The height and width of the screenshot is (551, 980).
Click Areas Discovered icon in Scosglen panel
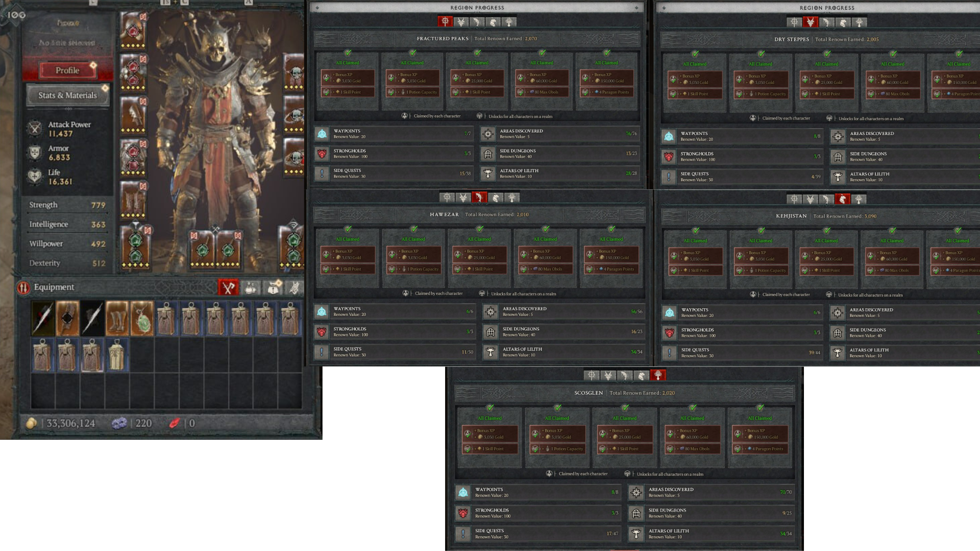[636, 492]
